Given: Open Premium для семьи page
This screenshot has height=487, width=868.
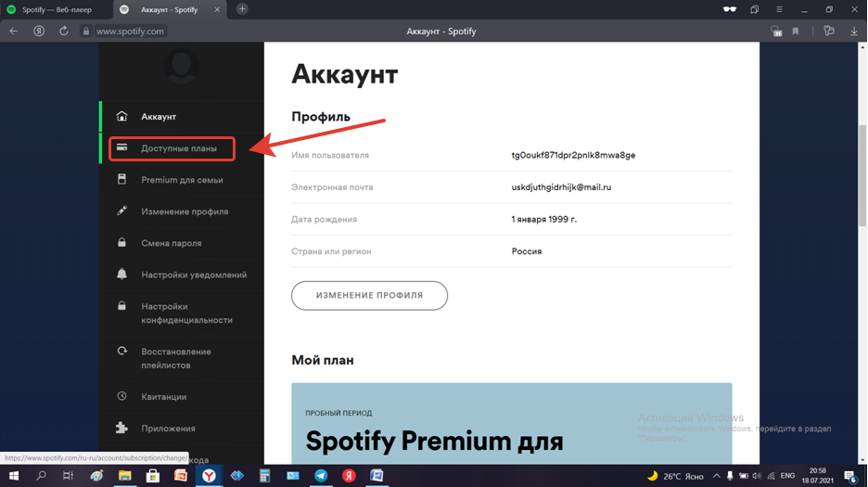Looking at the screenshot, I should coord(182,180).
